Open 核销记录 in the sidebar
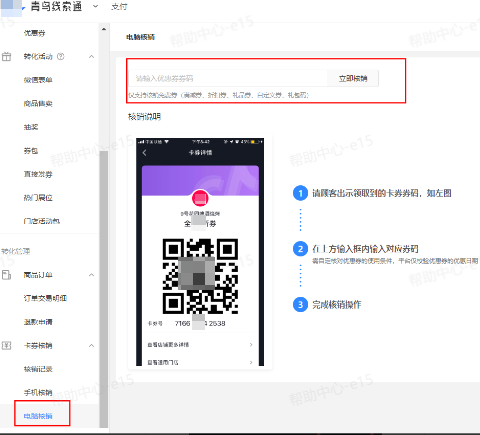This screenshot has height=435, width=480. click(38, 369)
